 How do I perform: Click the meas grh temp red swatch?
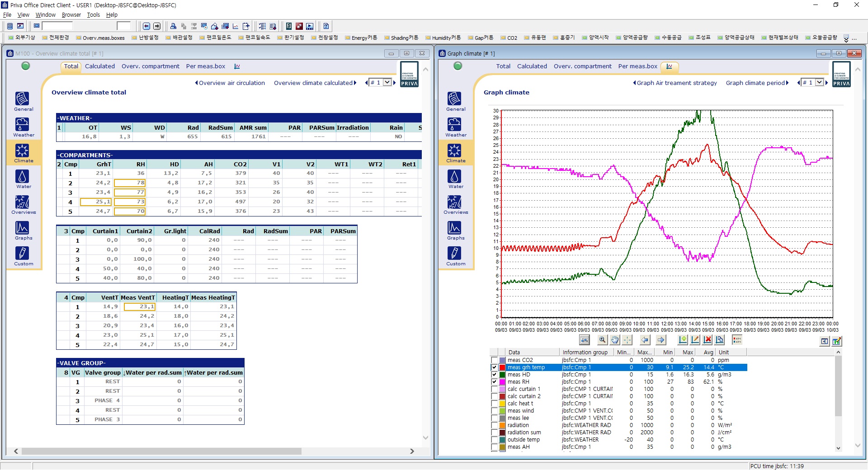tap(502, 367)
